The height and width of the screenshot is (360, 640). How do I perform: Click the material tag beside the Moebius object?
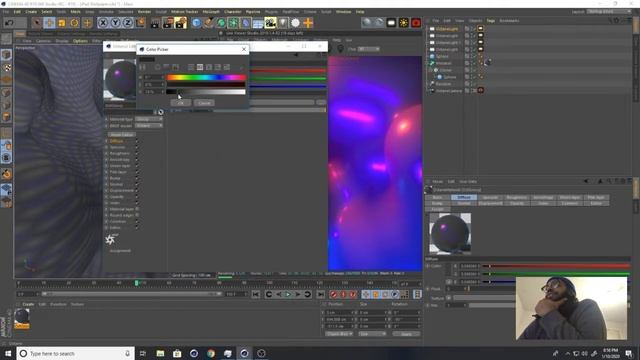click(x=487, y=62)
